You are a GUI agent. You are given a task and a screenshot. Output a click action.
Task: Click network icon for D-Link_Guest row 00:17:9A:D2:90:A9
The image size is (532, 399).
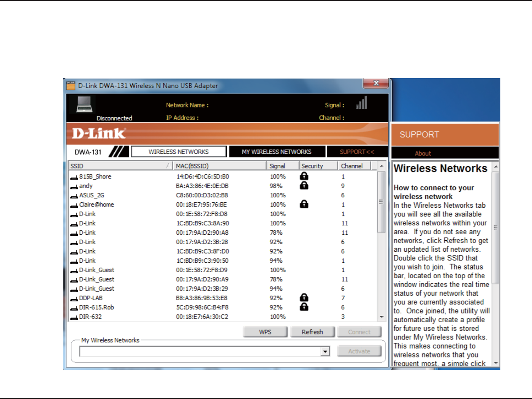[x=74, y=280]
